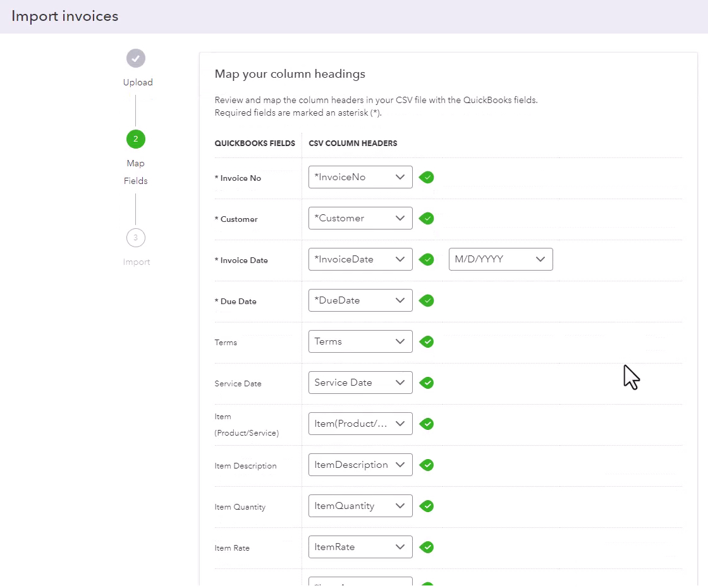Click the green checkmark beside Service Date dropdown
The height and width of the screenshot is (588, 708).
[426, 383]
